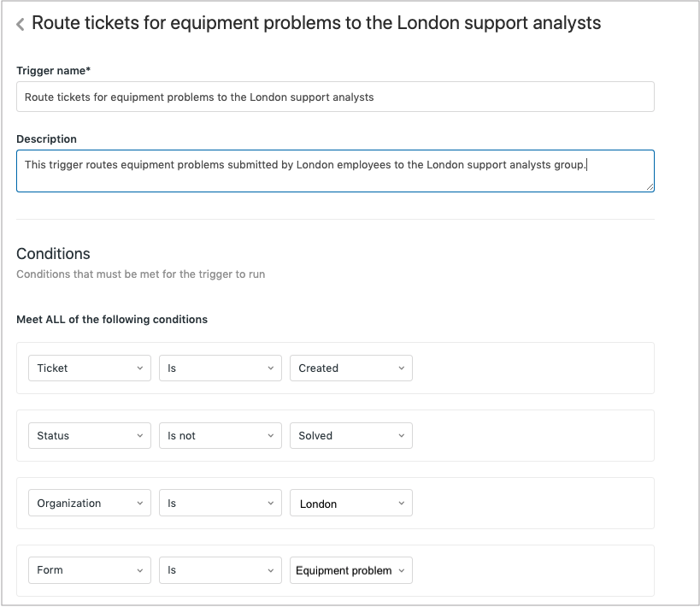
Task: Open the Ticket condition field dropdown
Action: click(90, 368)
